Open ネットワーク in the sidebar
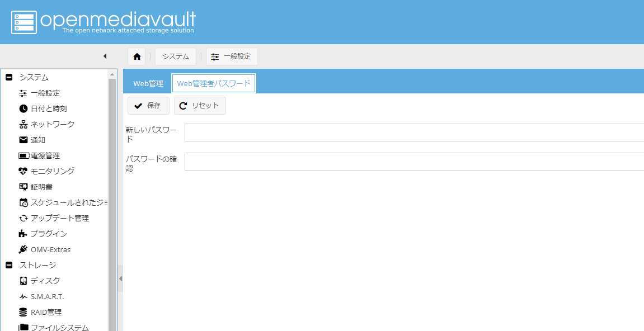The height and width of the screenshot is (331, 644). tap(47, 125)
